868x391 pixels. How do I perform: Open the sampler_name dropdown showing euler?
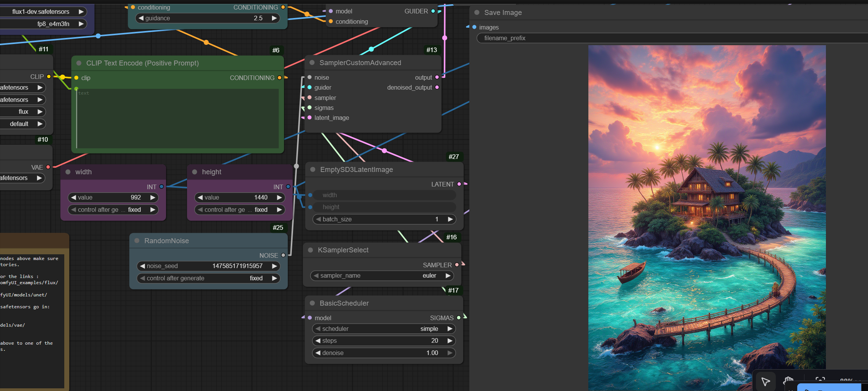(x=382, y=276)
